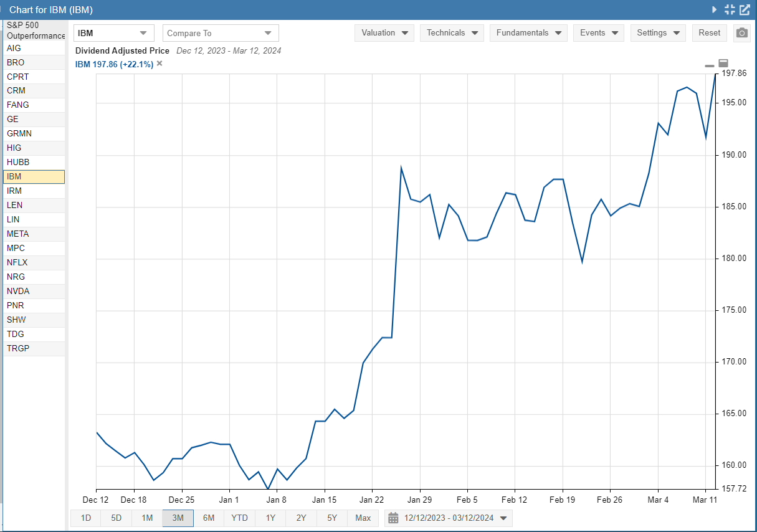The height and width of the screenshot is (532, 757).
Task: Switch chart range to 1M
Action: (147, 518)
